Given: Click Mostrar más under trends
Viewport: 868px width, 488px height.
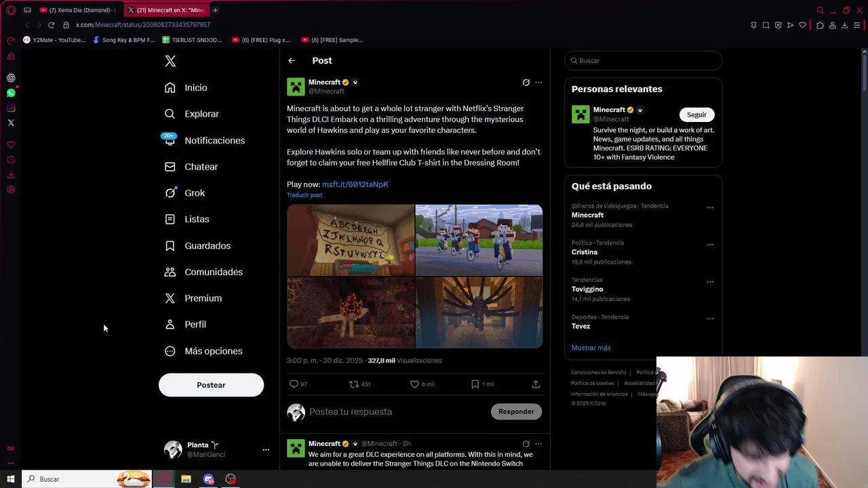Looking at the screenshot, I should (x=591, y=348).
